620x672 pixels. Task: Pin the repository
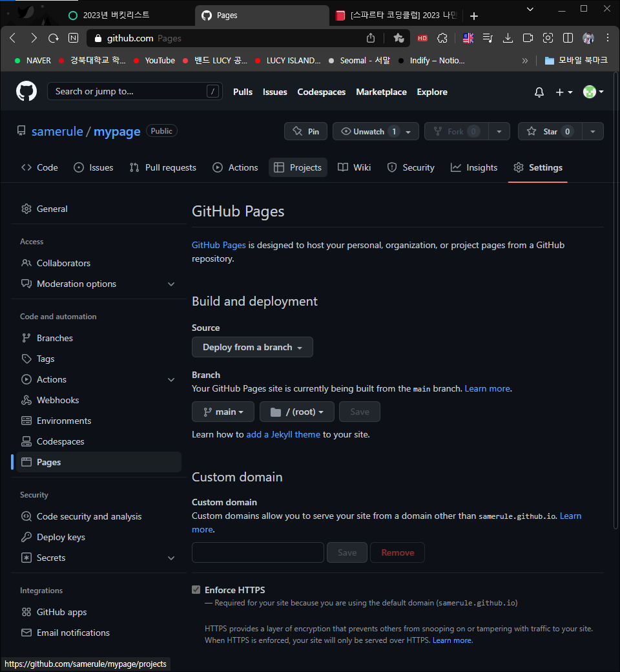[x=305, y=131]
